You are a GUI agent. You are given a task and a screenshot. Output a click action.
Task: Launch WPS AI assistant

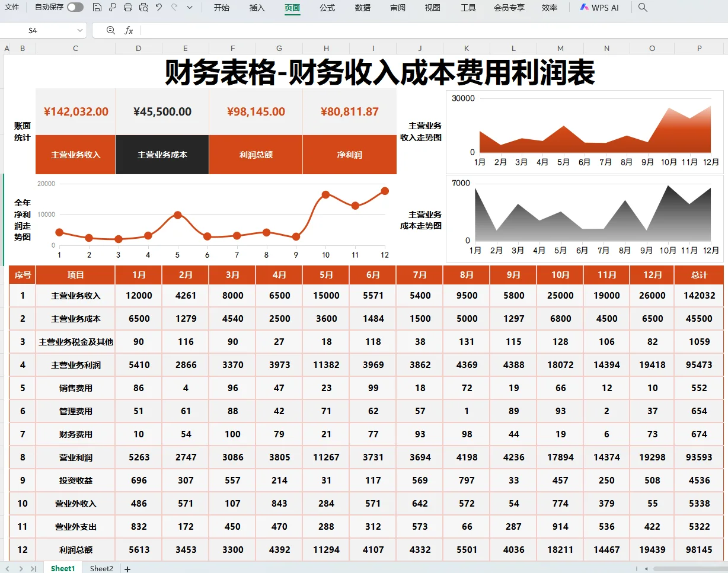coord(599,8)
